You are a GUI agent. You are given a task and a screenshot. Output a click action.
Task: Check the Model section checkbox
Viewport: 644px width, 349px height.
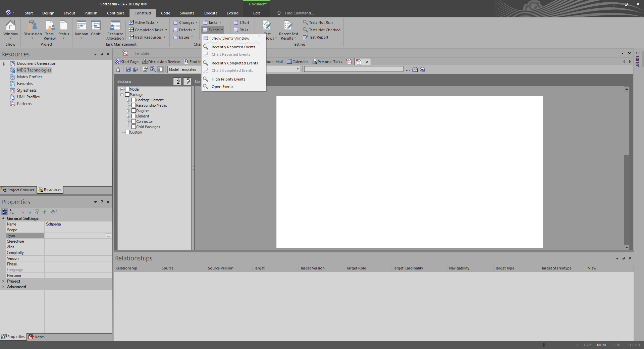coord(127,89)
